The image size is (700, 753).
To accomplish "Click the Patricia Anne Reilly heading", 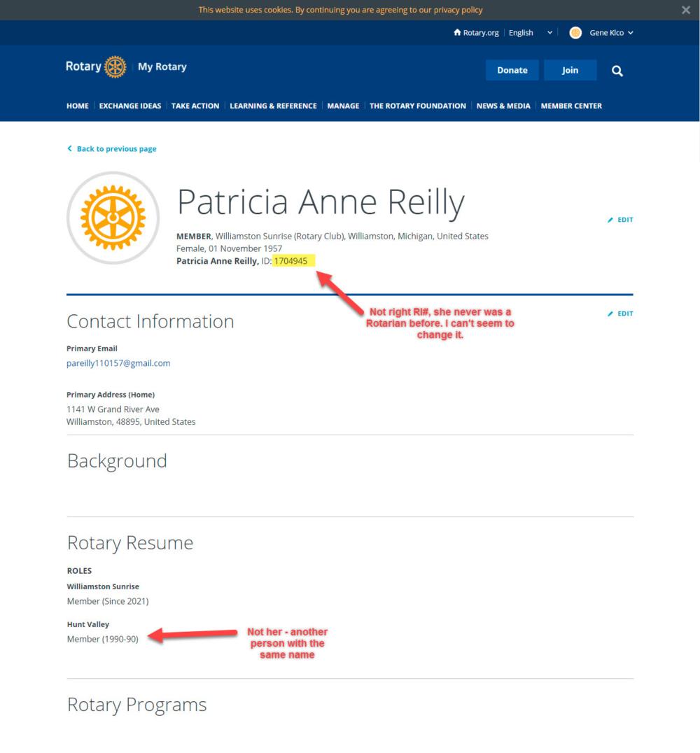I will pyautogui.click(x=321, y=202).
